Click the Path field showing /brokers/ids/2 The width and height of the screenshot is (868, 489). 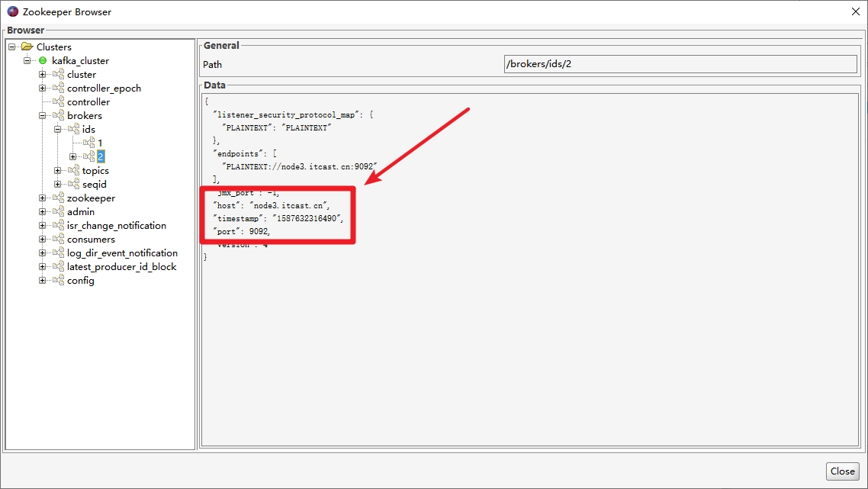680,64
